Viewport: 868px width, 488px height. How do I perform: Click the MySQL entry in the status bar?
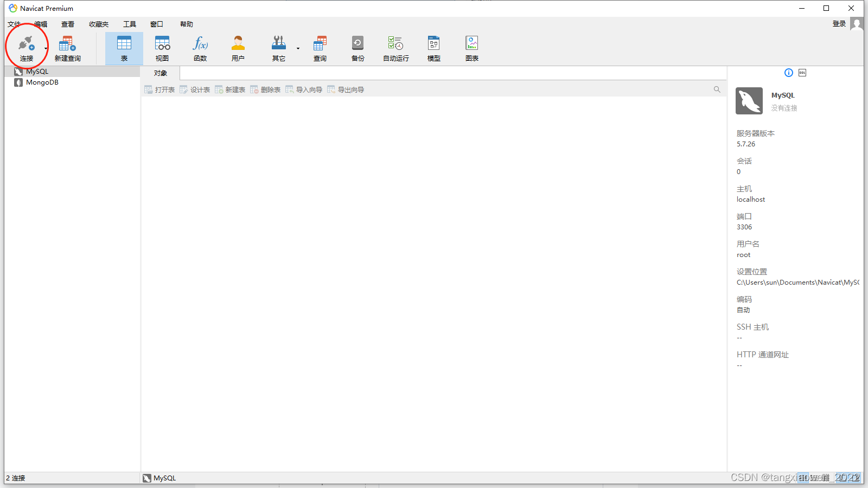pos(159,478)
